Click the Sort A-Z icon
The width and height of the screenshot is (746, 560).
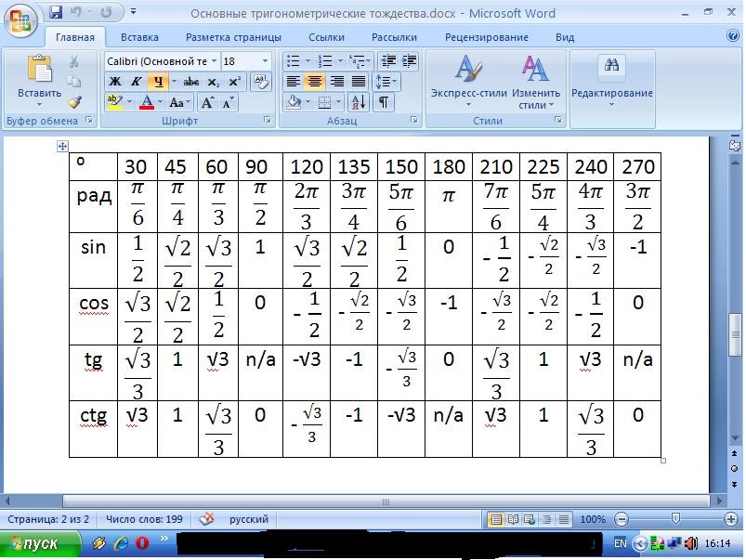point(360,102)
